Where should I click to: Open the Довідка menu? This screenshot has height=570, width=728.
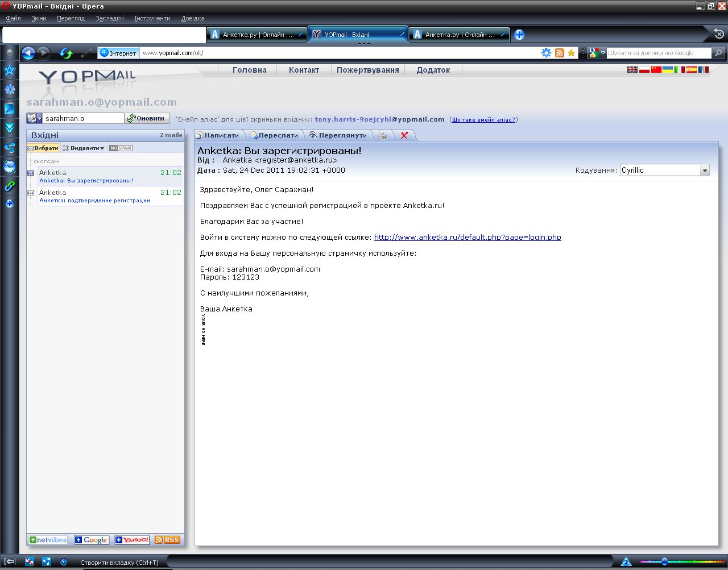click(x=193, y=18)
